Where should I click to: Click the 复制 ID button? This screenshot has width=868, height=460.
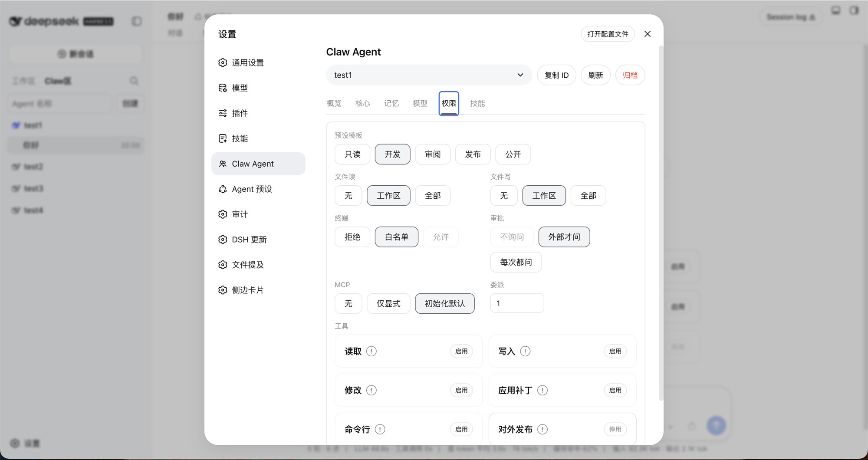click(556, 75)
